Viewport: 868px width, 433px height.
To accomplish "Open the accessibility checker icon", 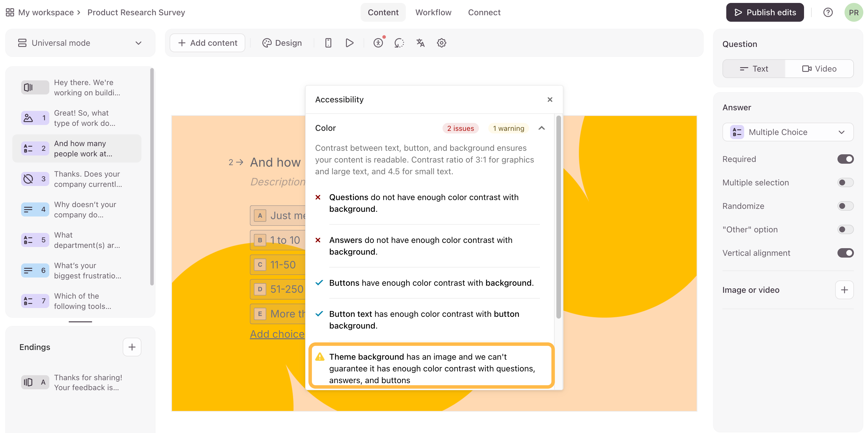I will point(378,43).
